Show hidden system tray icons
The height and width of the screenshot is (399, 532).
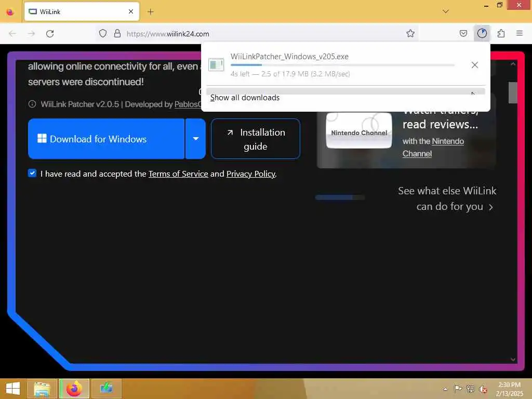[x=445, y=389]
